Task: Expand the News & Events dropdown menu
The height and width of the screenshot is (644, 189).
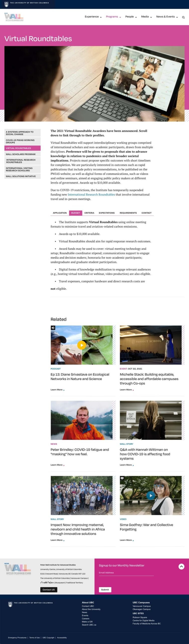Action: 167,17
